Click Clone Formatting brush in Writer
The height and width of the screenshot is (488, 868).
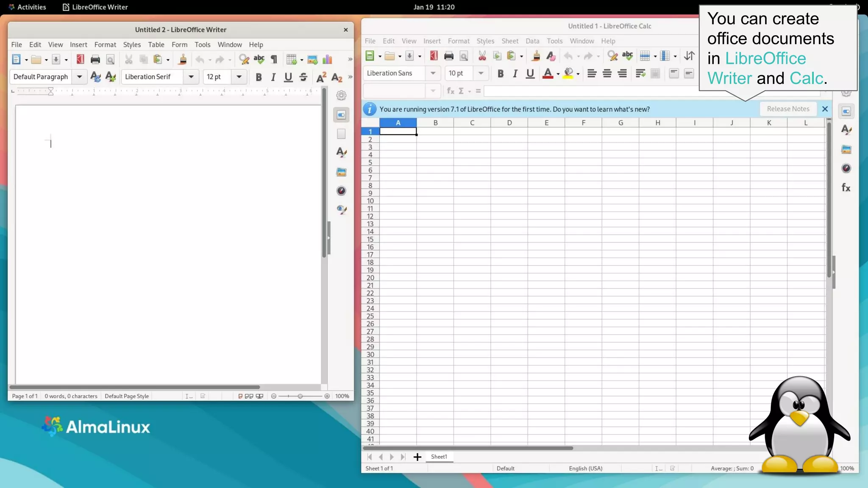point(183,60)
